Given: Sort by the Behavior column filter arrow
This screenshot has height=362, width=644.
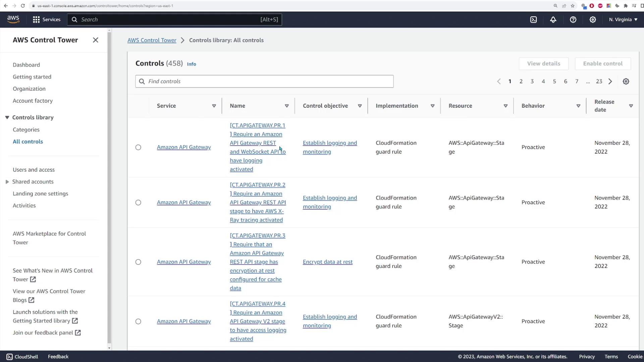Looking at the screenshot, I should [578, 106].
